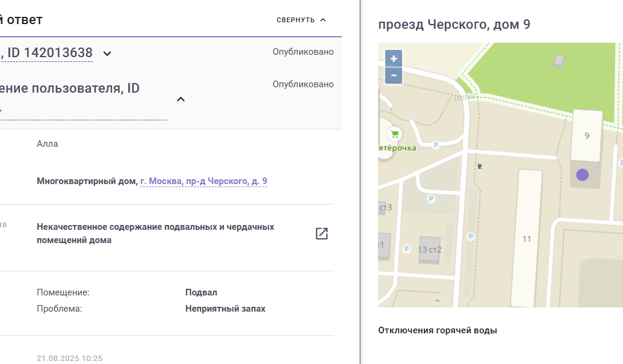The width and height of the screenshot is (623, 364).
Task: Select building 9 on the map
Action: [587, 136]
